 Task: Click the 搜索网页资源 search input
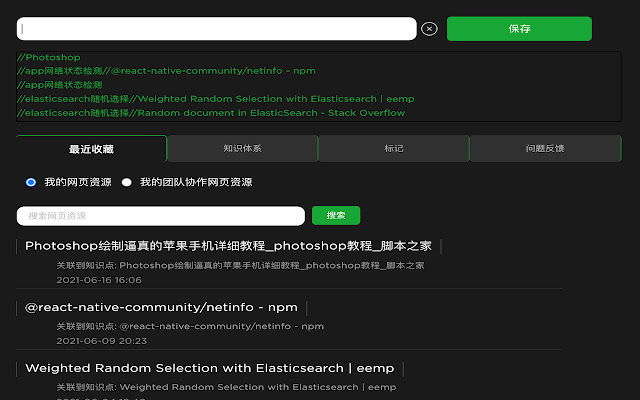161,216
